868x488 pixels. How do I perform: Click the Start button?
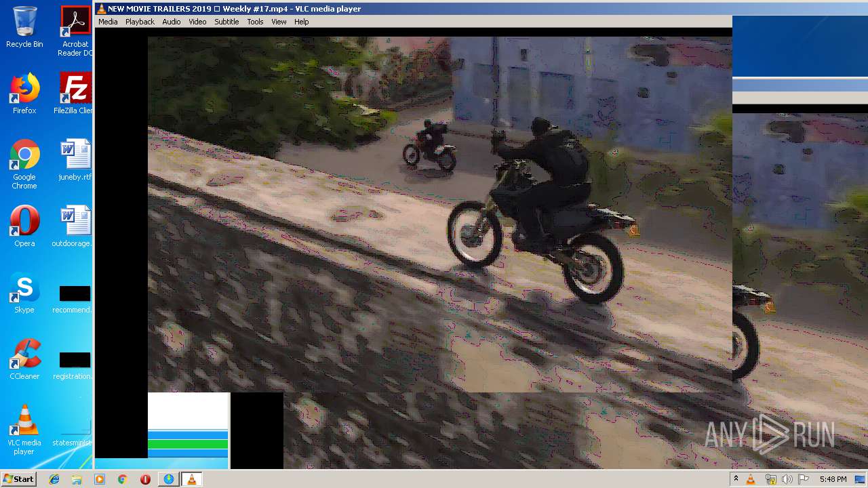point(18,479)
